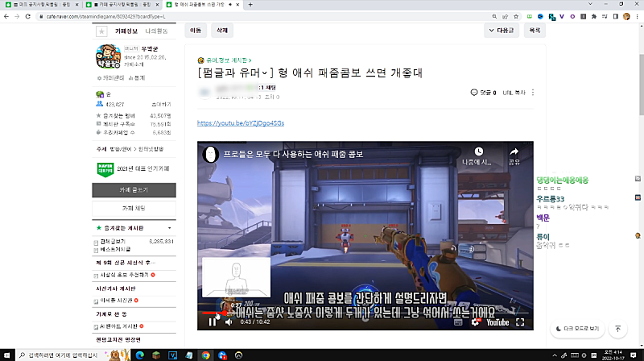Open the side panel icon
The width and height of the screenshot is (644, 361).
coord(615,16)
